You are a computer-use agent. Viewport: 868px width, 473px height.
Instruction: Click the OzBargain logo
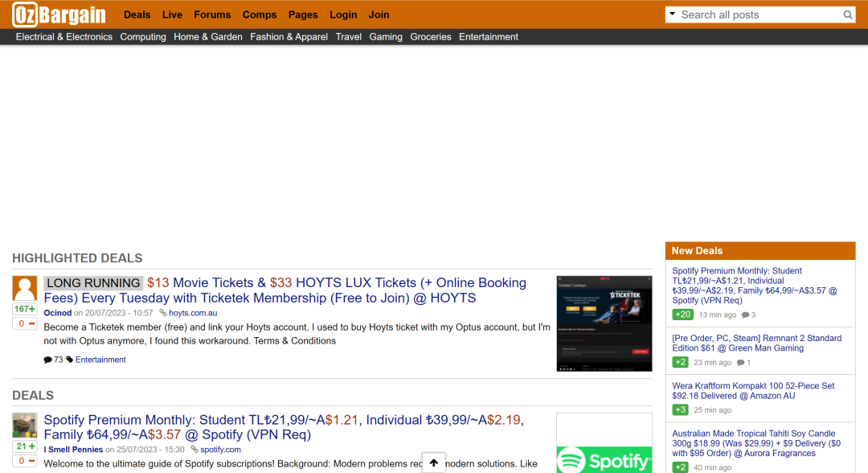tap(59, 14)
